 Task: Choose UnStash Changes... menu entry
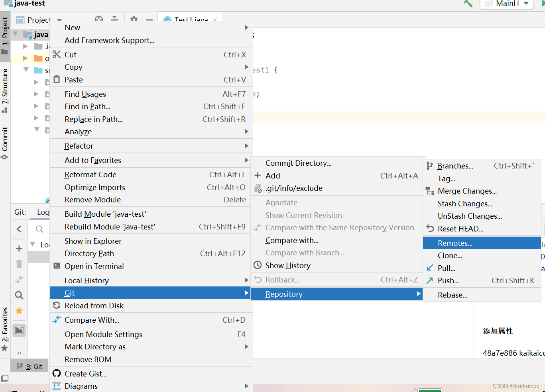click(482, 216)
